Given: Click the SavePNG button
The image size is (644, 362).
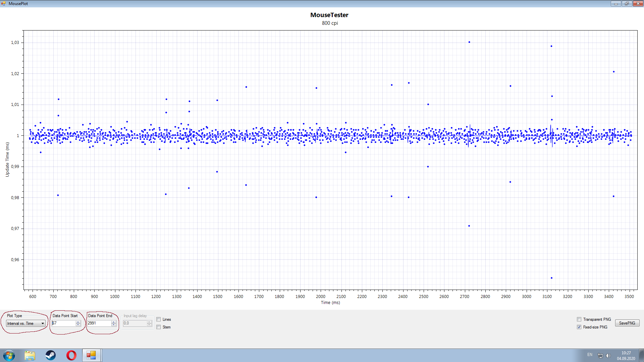Looking at the screenshot, I should (627, 323).
